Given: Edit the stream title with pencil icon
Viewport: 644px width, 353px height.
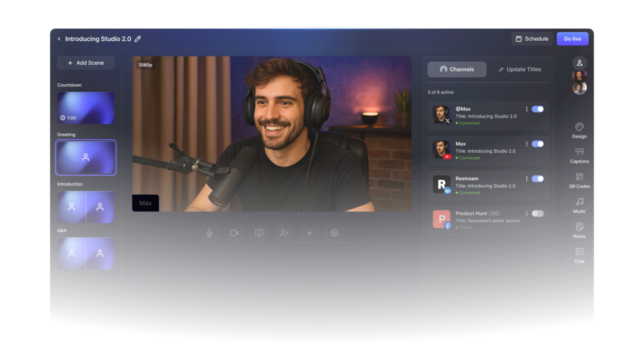Looking at the screenshot, I should point(138,39).
